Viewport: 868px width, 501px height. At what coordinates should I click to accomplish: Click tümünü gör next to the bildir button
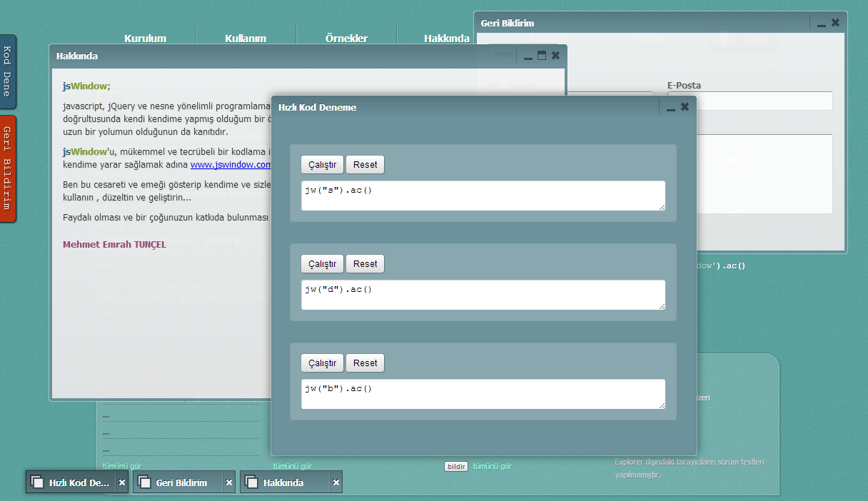(x=494, y=466)
